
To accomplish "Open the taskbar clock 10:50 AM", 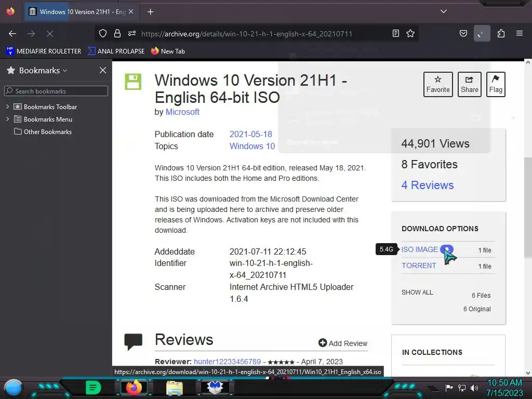I will tap(505, 388).
